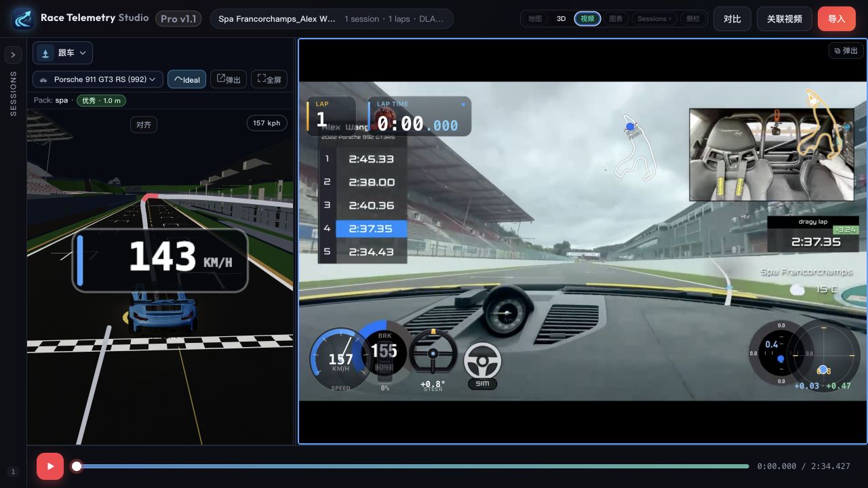This screenshot has height=488, width=868.
Task: Click the SIM steering wheel icon
Action: point(482,366)
